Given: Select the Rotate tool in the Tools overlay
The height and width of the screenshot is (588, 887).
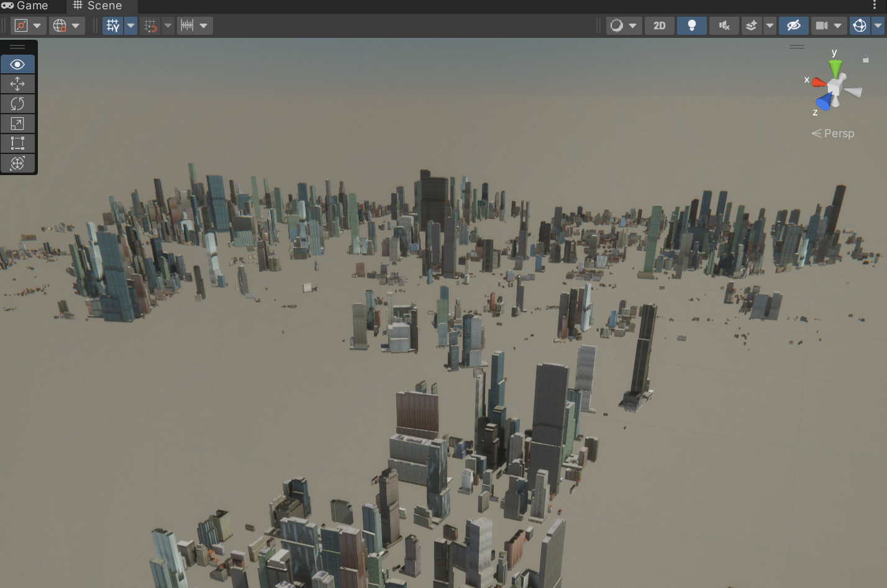Looking at the screenshot, I should pos(17,104).
